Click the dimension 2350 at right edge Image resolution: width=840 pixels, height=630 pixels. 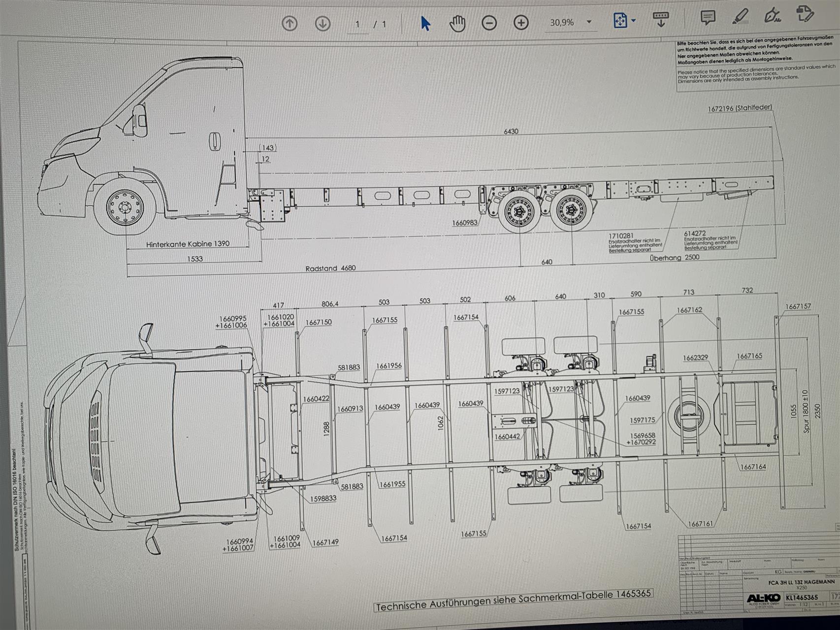click(x=818, y=411)
